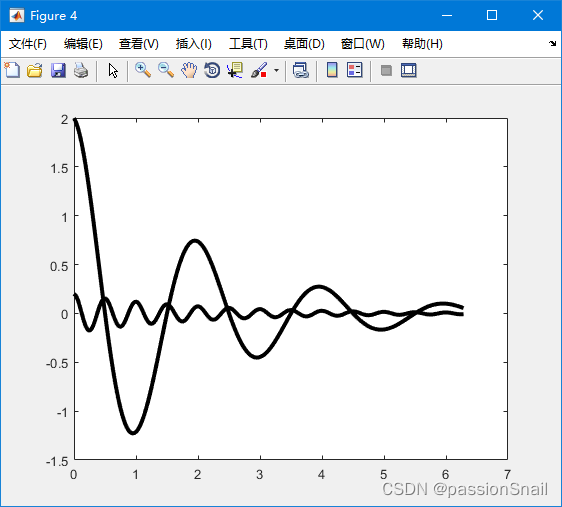Open the 桌面(D) menu

[304, 44]
